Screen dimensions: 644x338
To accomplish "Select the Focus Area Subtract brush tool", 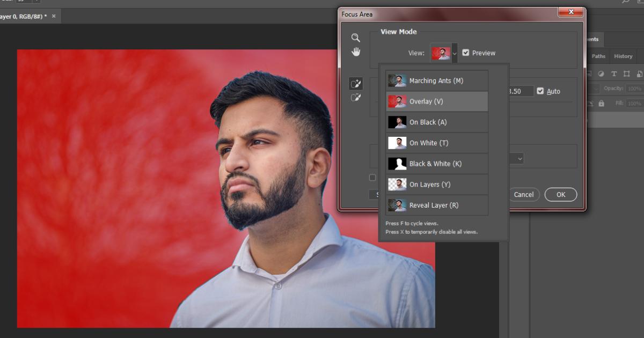I will pos(355,98).
